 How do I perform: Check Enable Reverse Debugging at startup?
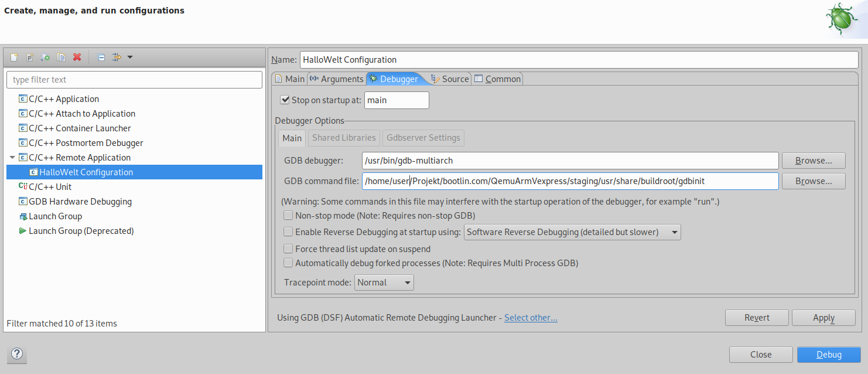(288, 232)
